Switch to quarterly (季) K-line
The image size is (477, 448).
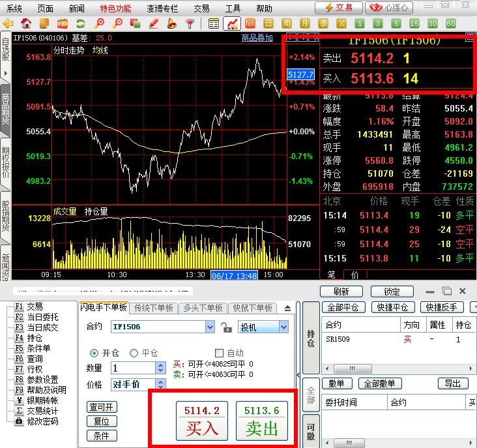tap(323, 23)
